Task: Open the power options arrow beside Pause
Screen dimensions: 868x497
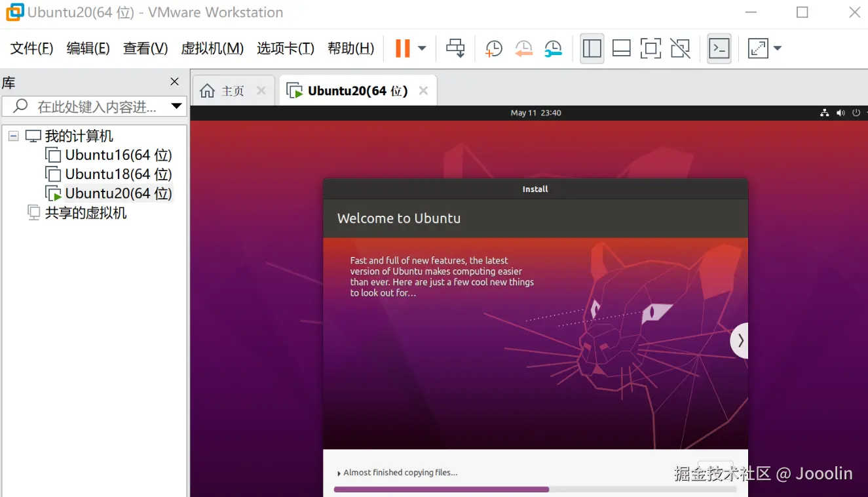Action: (422, 48)
